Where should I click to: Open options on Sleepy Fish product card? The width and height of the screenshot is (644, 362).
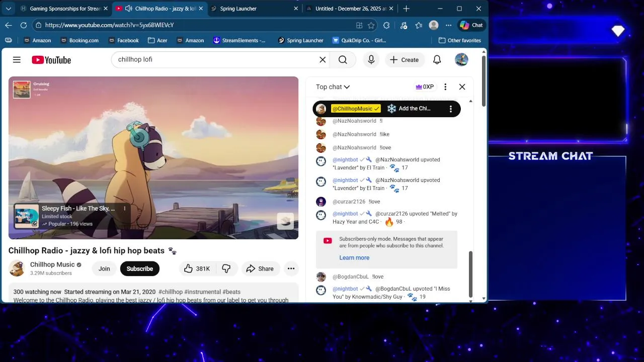(x=125, y=208)
